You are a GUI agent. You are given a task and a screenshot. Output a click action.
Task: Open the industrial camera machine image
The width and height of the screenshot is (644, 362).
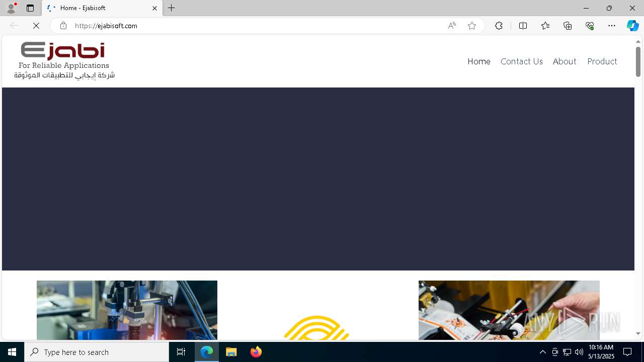(127, 310)
